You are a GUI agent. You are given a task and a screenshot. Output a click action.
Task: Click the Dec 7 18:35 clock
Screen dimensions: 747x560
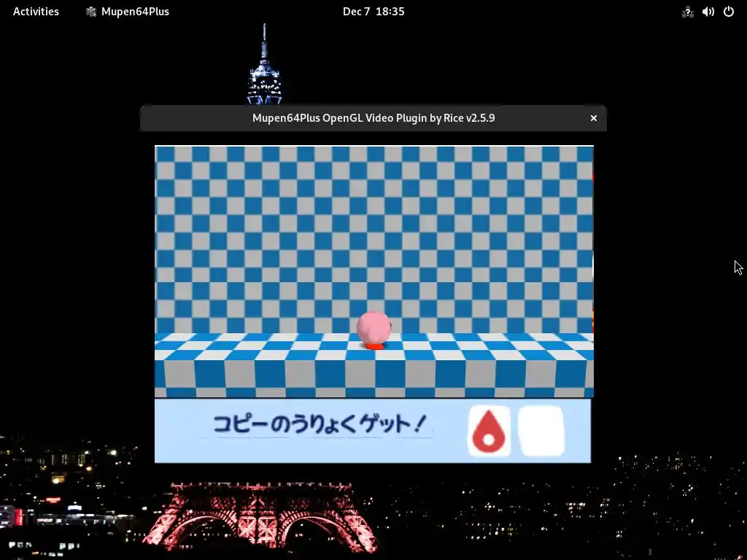pos(373,12)
